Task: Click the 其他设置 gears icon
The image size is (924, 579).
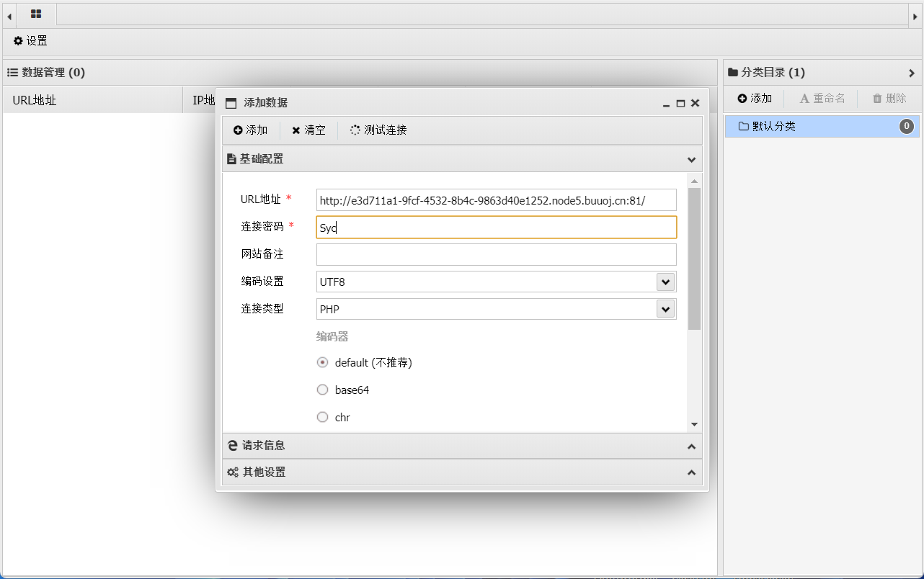Action: 233,472
